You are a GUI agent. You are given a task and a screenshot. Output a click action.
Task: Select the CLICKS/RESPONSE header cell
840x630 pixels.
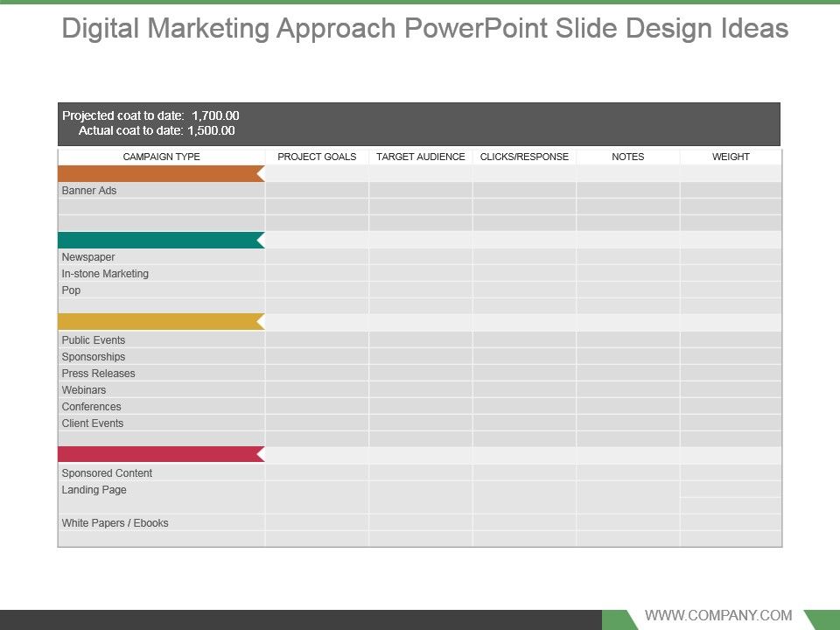tap(523, 157)
